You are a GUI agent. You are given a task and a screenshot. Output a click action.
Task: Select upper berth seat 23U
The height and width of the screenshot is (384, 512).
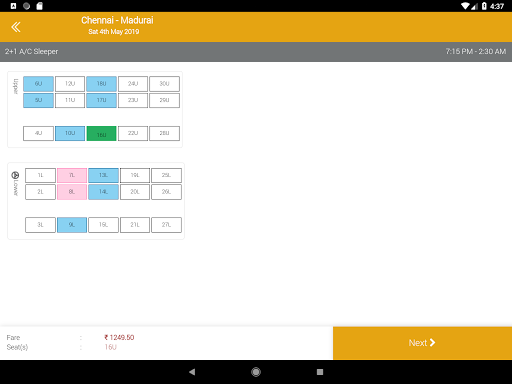click(133, 100)
